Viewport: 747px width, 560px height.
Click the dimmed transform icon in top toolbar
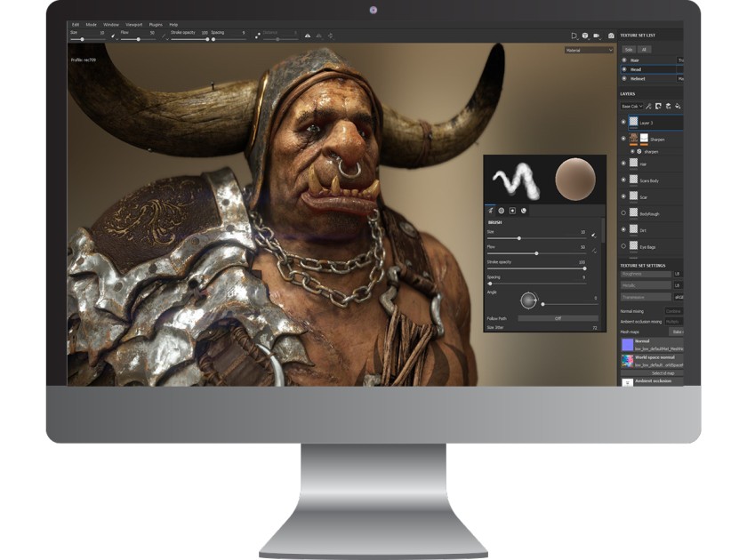point(330,36)
